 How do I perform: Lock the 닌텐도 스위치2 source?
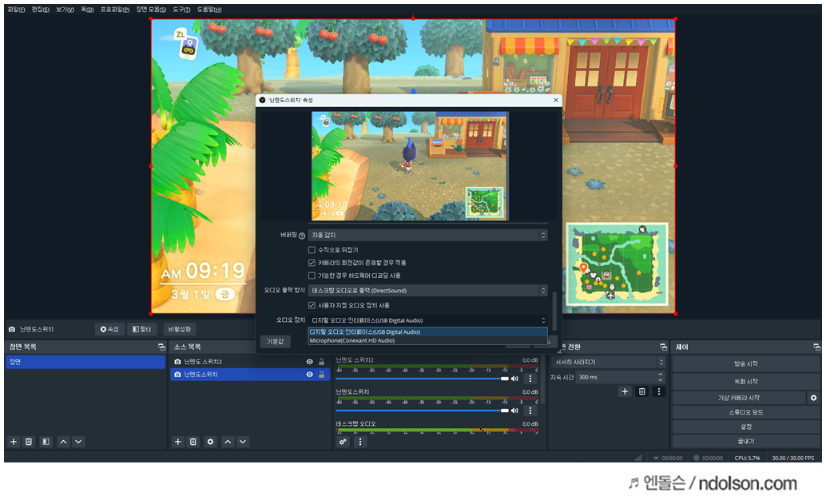321,362
